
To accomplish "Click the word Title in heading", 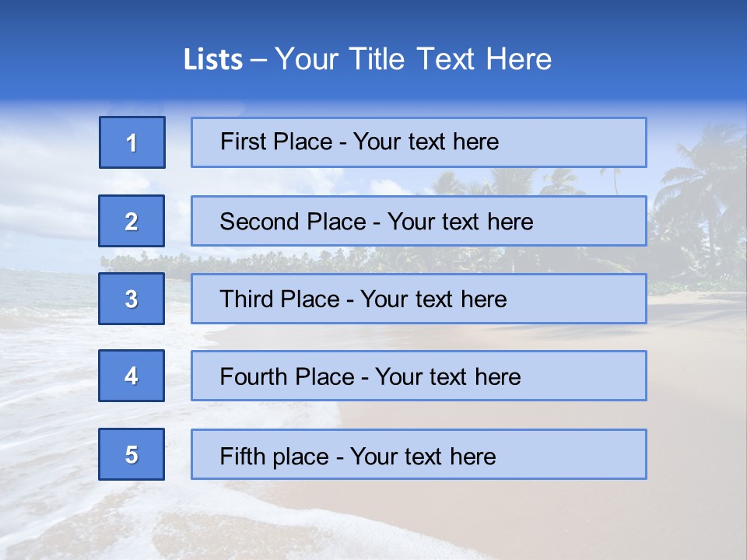I will [377, 59].
